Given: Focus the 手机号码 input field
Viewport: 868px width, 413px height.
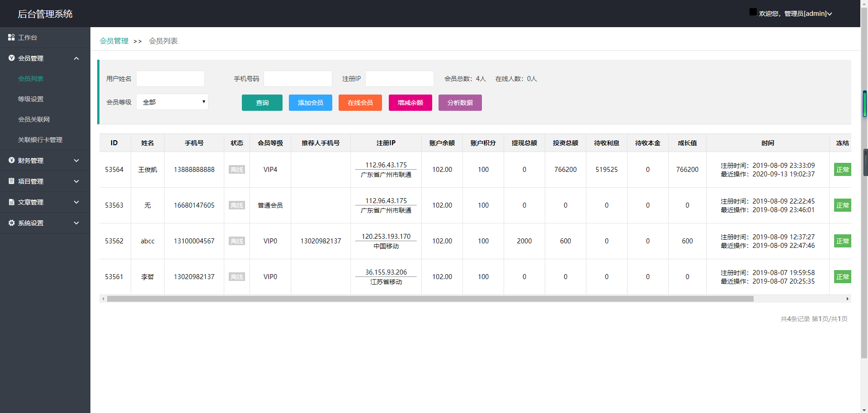Looking at the screenshot, I should pos(298,79).
